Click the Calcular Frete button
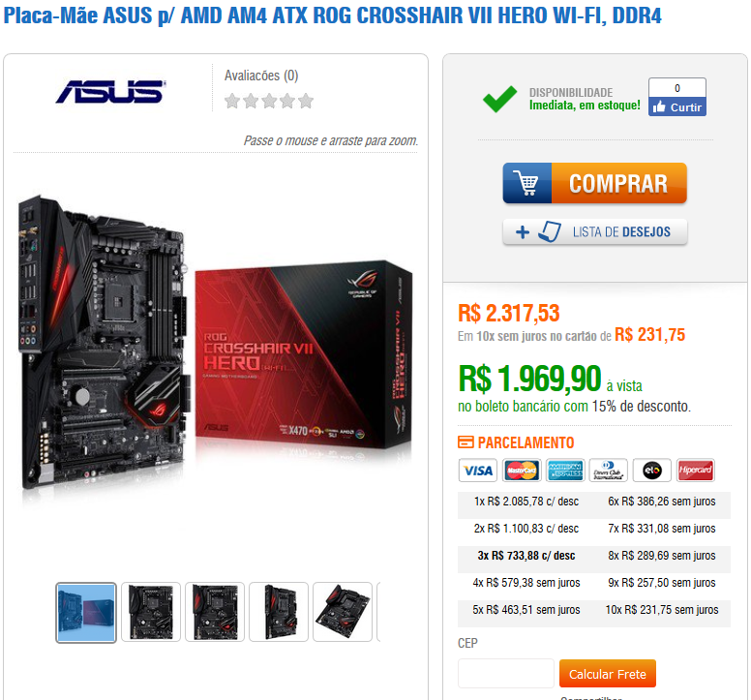The height and width of the screenshot is (700, 751). (x=608, y=674)
